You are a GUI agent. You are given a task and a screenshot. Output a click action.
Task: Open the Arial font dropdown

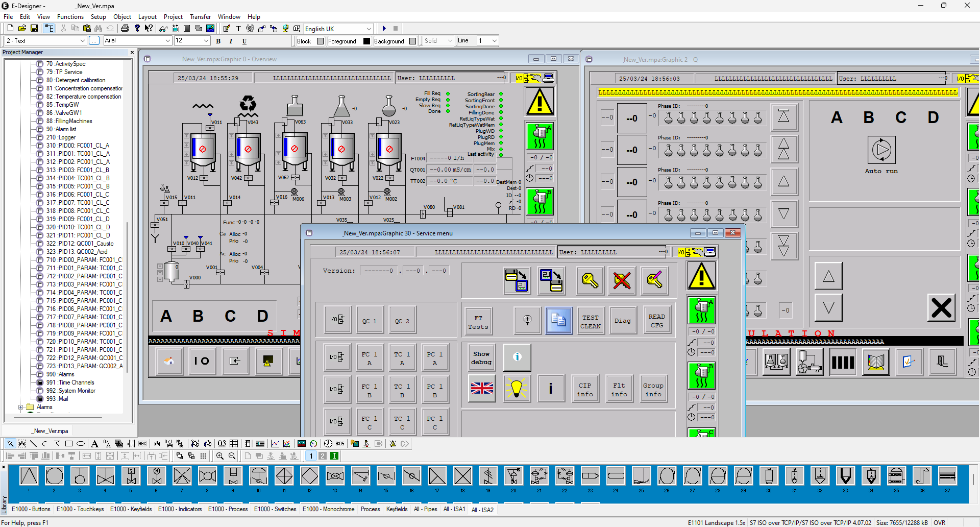click(x=167, y=41)
